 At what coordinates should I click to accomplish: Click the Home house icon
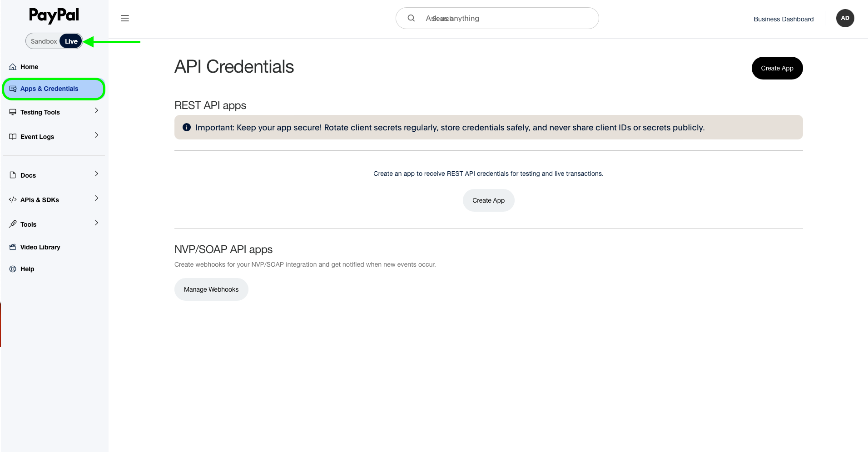13,67
